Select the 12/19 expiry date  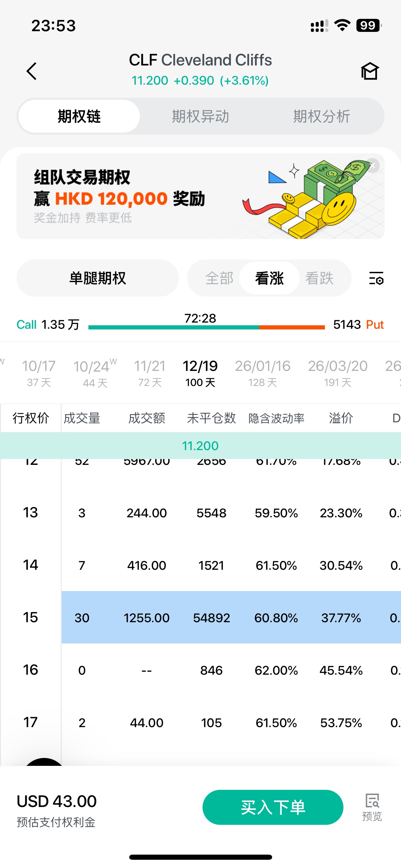(200, 373)
